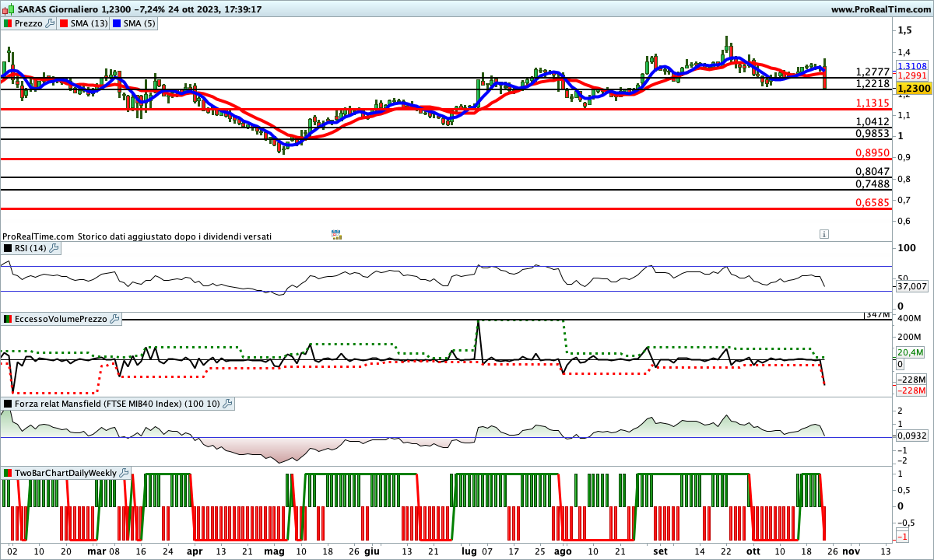Click TwoBarChartDailyWeekly color square
Viewport: 934px width, 560px height.
coord(7,473)
